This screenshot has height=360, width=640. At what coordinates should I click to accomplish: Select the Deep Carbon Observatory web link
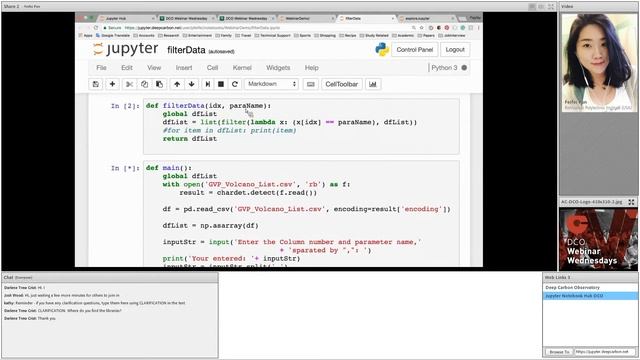point(590,288)
